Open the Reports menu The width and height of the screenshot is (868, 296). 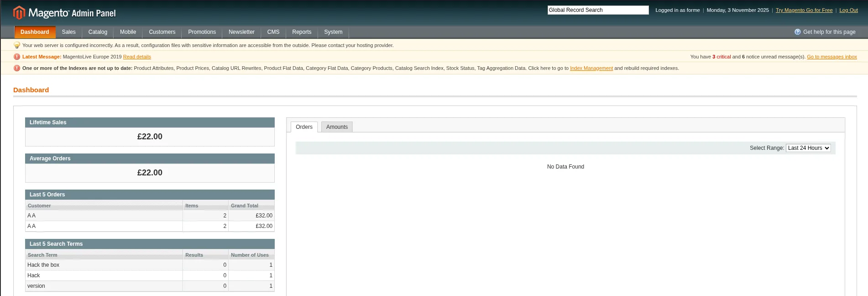tap(302, 32)
